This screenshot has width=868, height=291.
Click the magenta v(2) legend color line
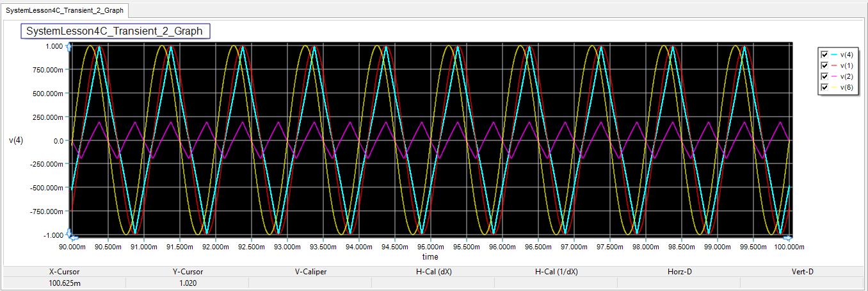click(x=833, y=76)
